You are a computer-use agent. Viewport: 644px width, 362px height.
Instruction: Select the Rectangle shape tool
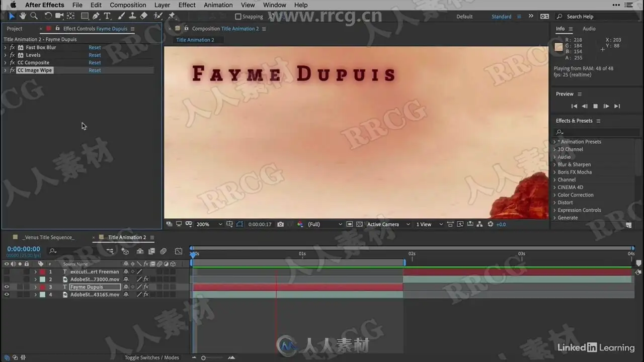click(85, 16)
